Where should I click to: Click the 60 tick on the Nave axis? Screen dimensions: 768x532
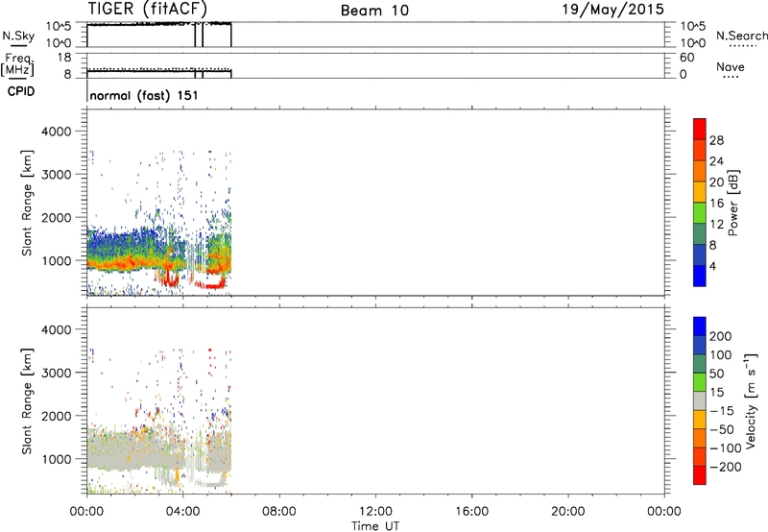(686, 58)
